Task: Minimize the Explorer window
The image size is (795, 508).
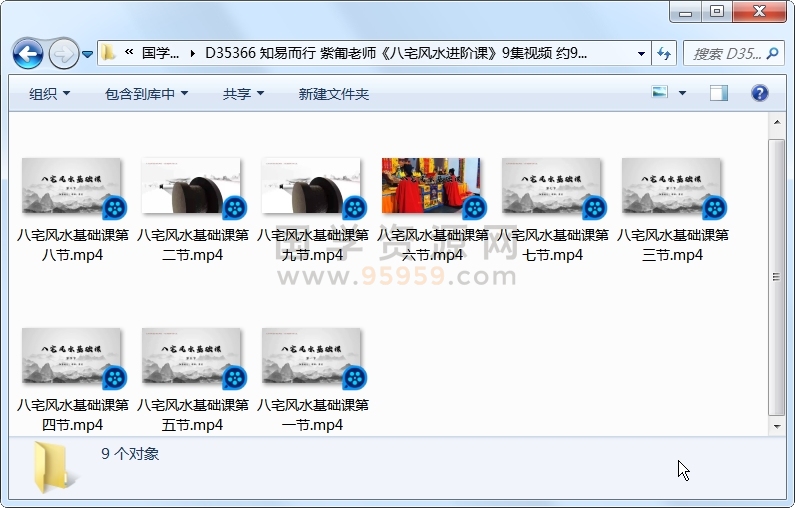Action: (x=685, y=12)
